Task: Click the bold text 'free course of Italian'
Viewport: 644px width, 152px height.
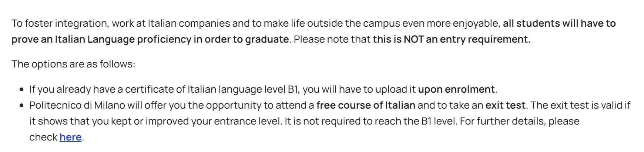Action: [x=366, y=105]
